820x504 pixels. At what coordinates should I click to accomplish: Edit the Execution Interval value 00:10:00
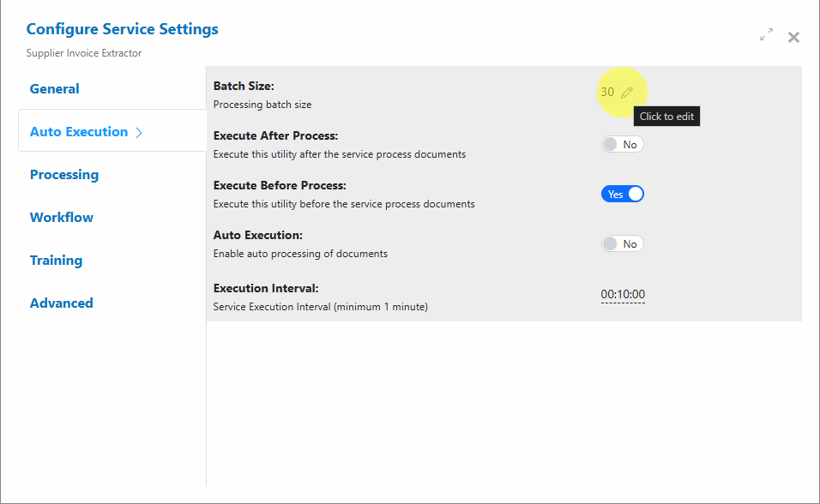point(623,294)
